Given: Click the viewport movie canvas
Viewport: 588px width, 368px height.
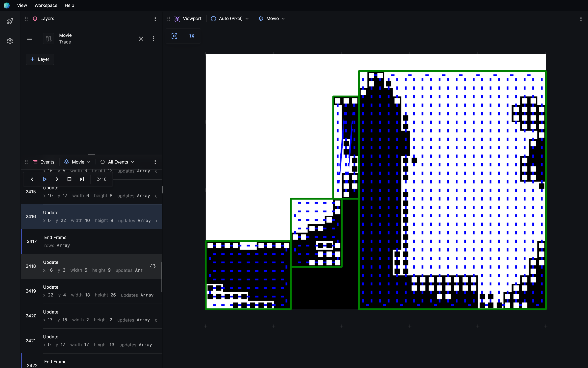Looking at the screenshot, I should point(376,181).
